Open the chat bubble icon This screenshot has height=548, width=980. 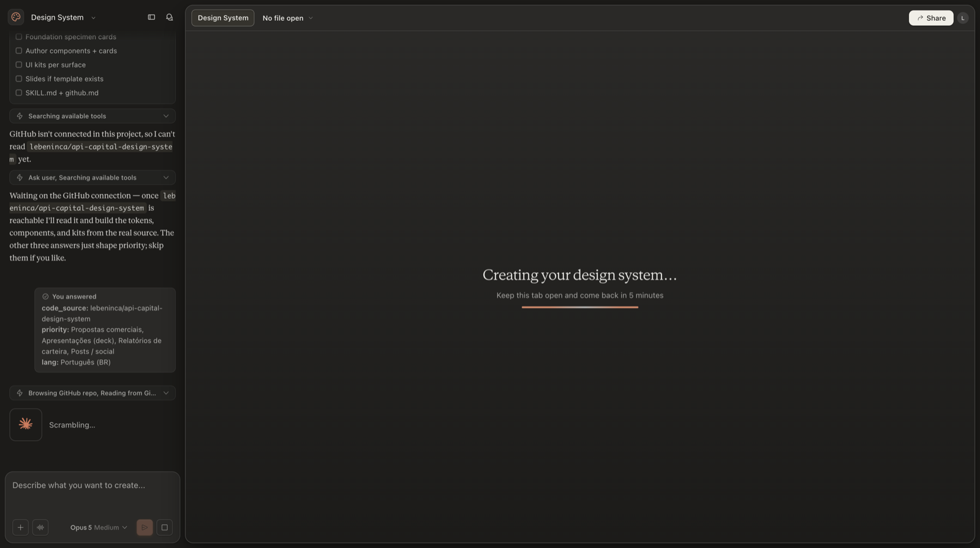170,17
